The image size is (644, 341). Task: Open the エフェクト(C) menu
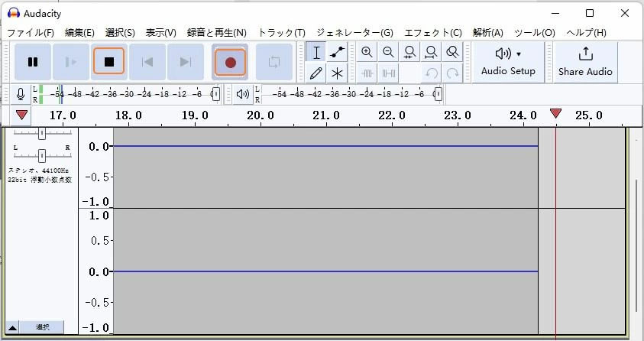coord(432,33)
